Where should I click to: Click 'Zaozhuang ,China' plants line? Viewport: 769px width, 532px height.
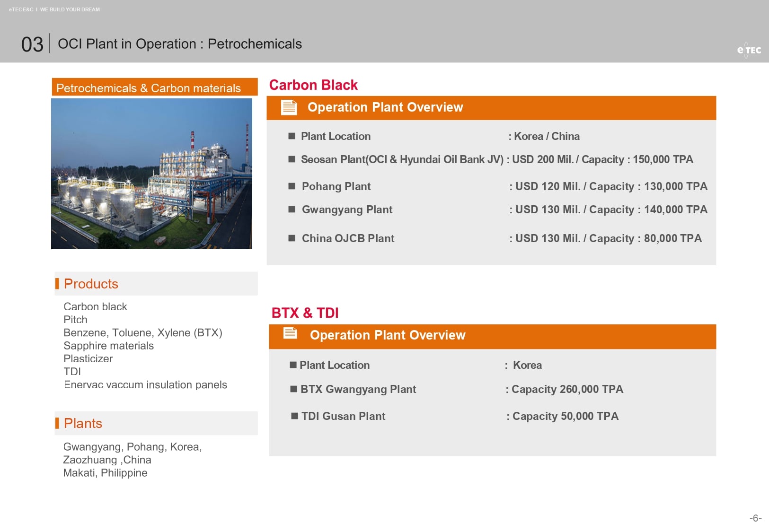[107, 460]
